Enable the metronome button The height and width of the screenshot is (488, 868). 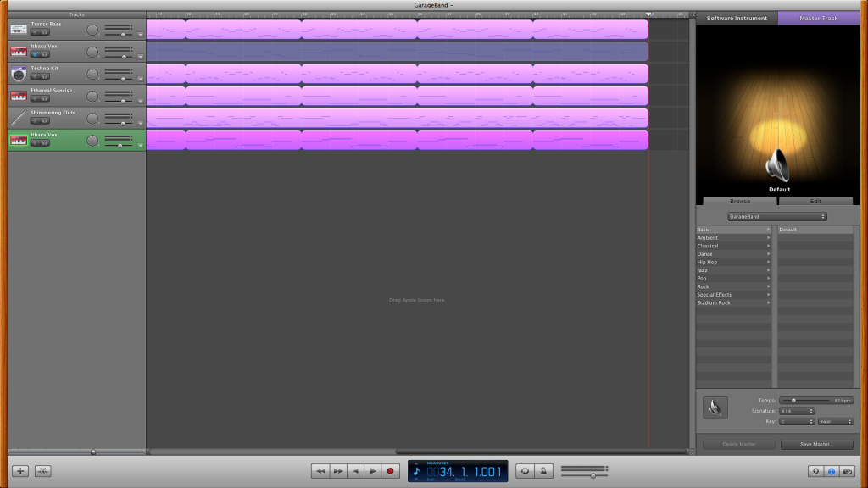pos(543,471)
